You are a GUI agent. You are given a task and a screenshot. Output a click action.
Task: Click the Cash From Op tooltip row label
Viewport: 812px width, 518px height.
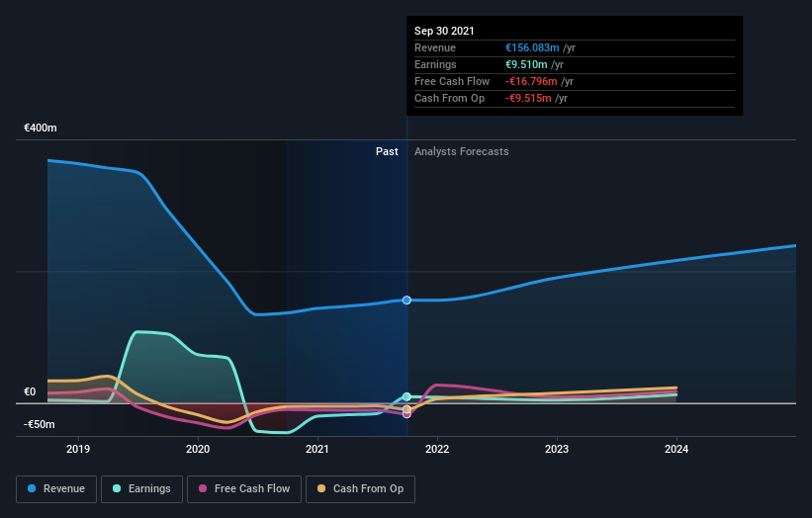[449, 98]
